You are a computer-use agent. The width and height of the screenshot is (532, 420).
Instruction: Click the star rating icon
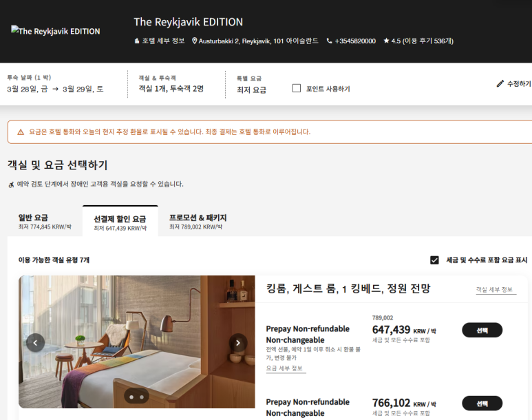386,41
